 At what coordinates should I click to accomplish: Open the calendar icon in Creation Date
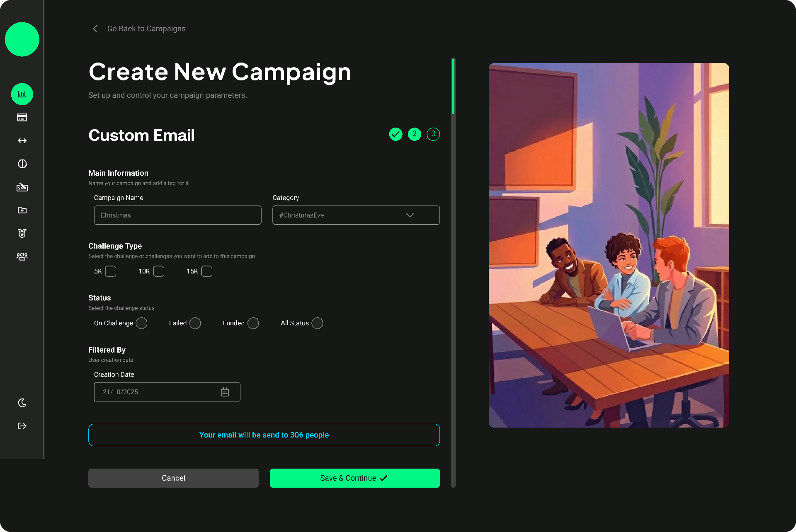(x=225, y=392)
